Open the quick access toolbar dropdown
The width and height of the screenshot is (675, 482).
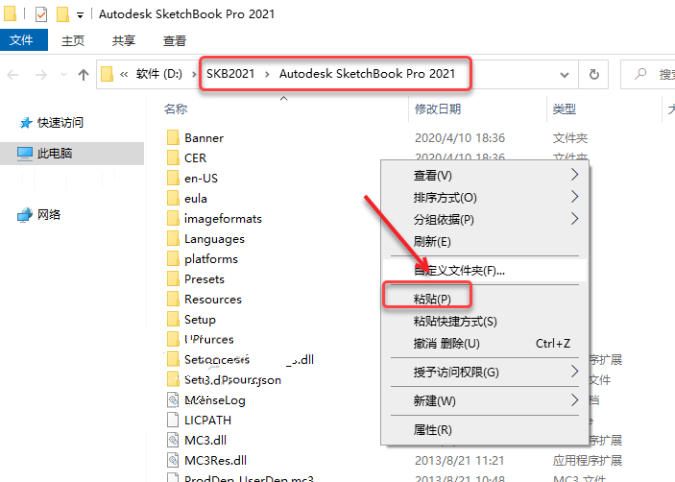click(80, 15)
